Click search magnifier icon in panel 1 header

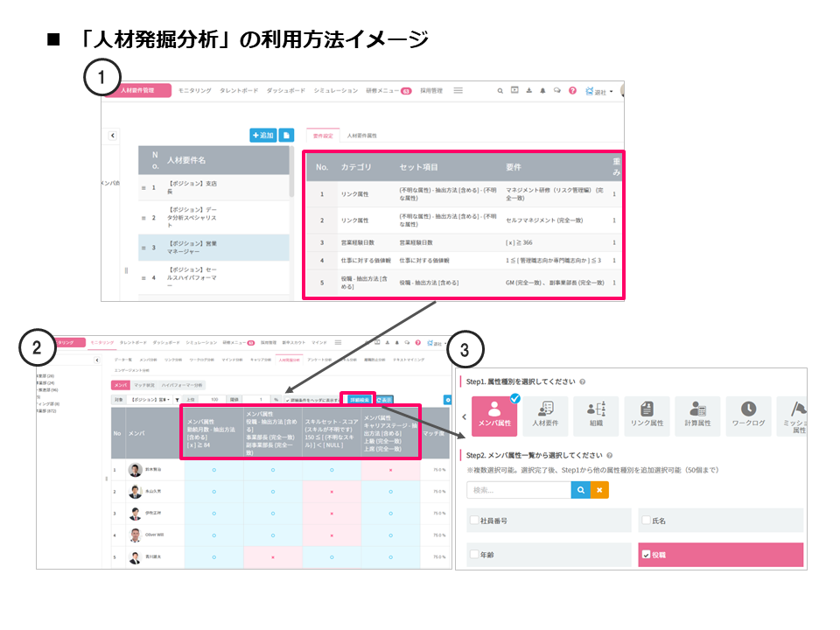pyautogui.click(x=500, y=91)
